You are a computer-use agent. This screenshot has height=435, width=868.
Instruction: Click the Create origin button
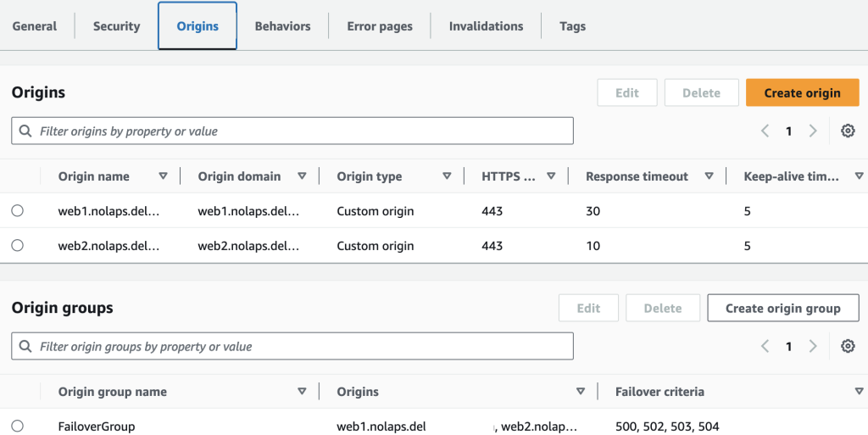tap(802, 92)
